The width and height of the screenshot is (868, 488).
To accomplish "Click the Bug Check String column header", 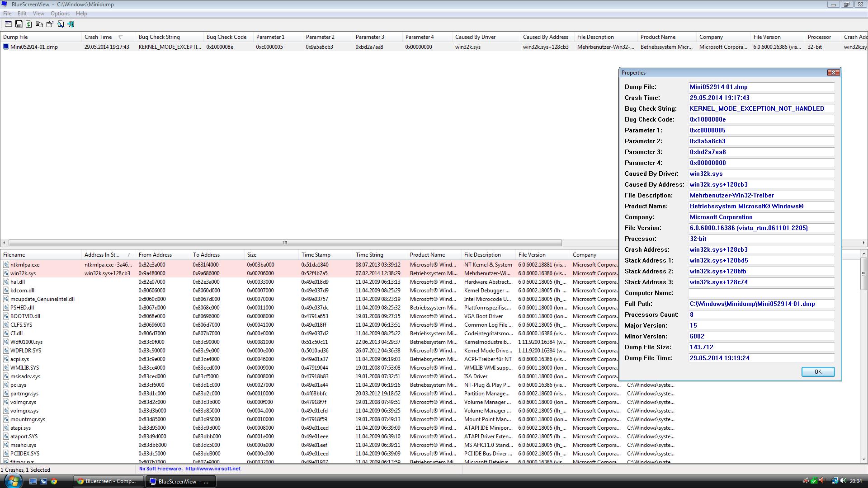I will (159, 37).
